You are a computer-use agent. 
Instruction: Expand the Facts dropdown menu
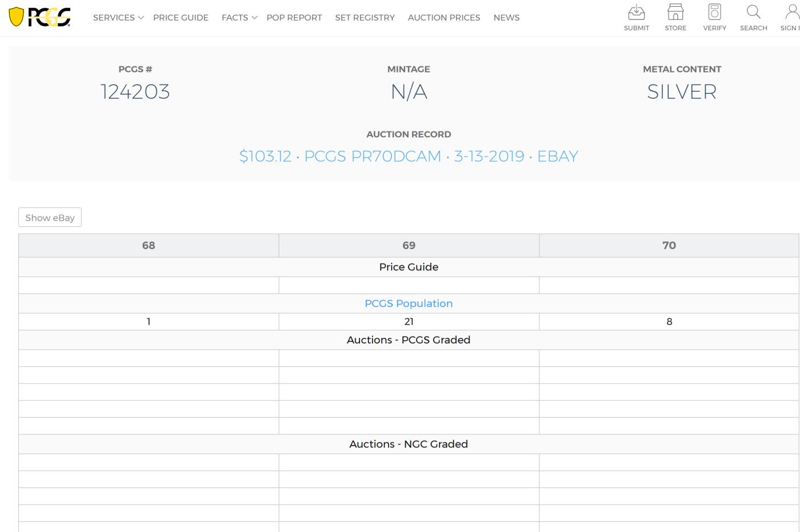(x=239, y=18)
